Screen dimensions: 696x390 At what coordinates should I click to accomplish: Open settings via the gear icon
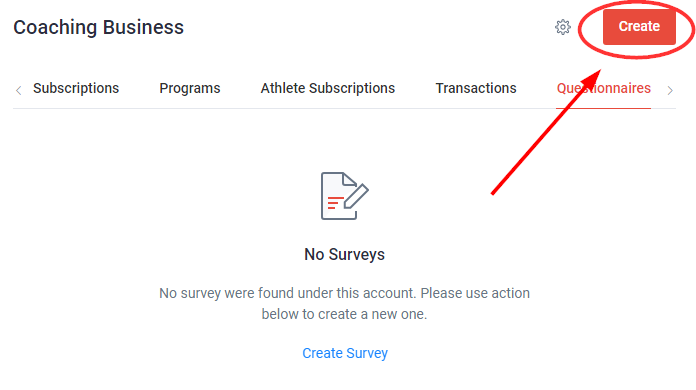point(563,27)
